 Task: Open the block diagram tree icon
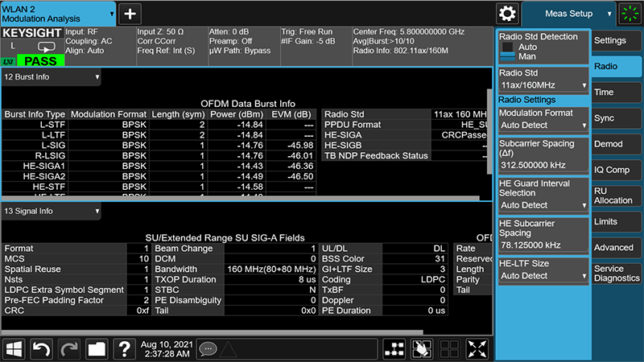[394, 349]
